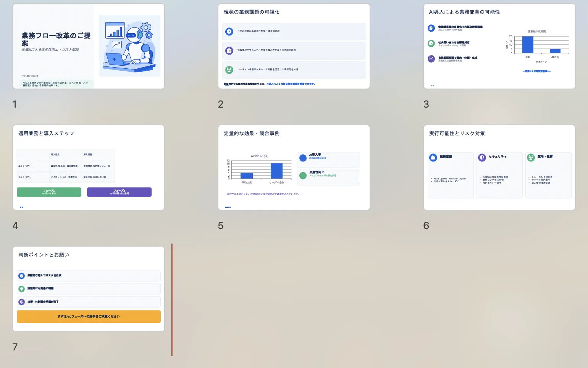Click the blue robot icon on slide 3
Screen dimensions: 588x368
click(x=431, y=28)
